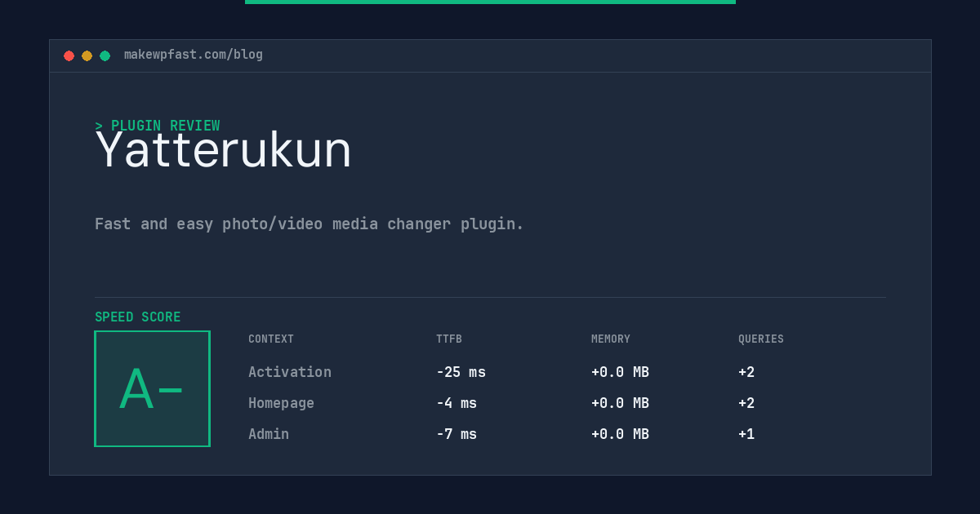Click the MEMORY column header

pyautogui.click(x=611, y=339)
